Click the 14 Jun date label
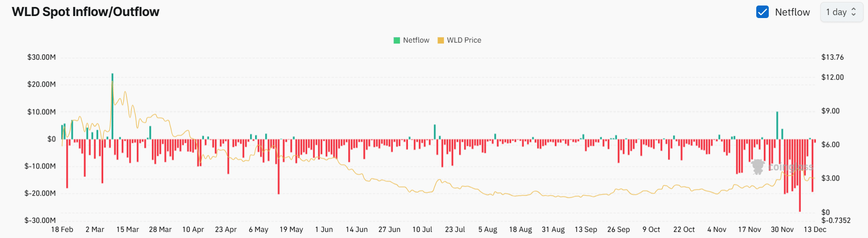This screenshot has width=868, height=238. pyautogui.click(x=357, y=229)
